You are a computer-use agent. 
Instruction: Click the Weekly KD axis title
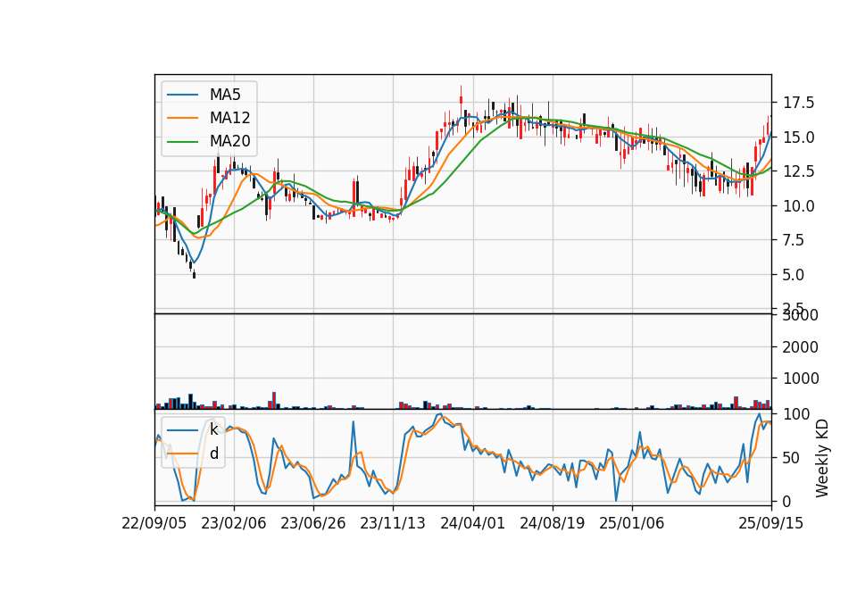click(822, 458)
